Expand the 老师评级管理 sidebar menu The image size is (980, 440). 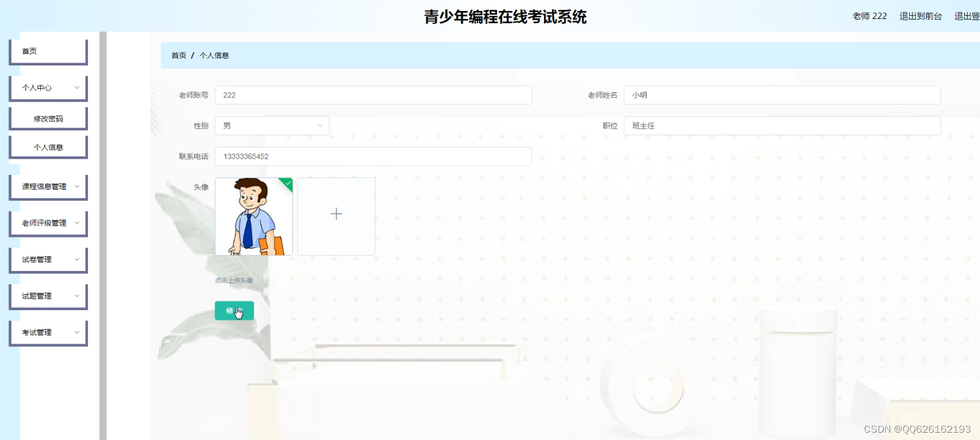tap(48, 223)
